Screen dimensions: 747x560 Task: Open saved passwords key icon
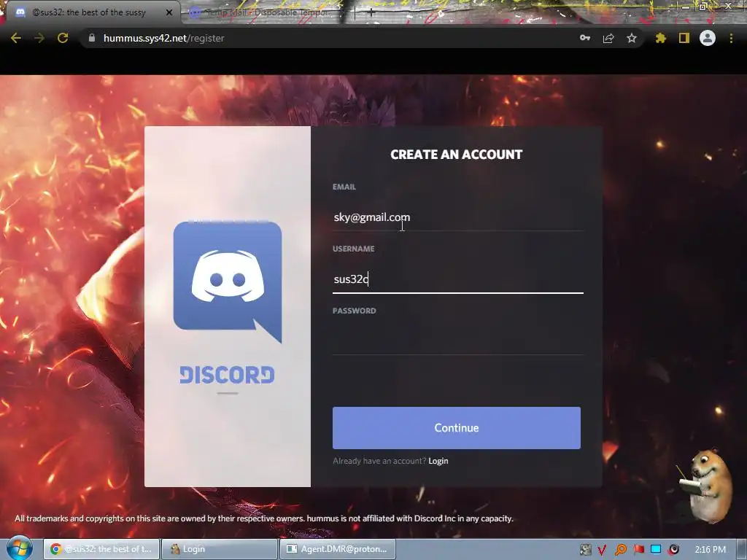click(x=585, y=38)
